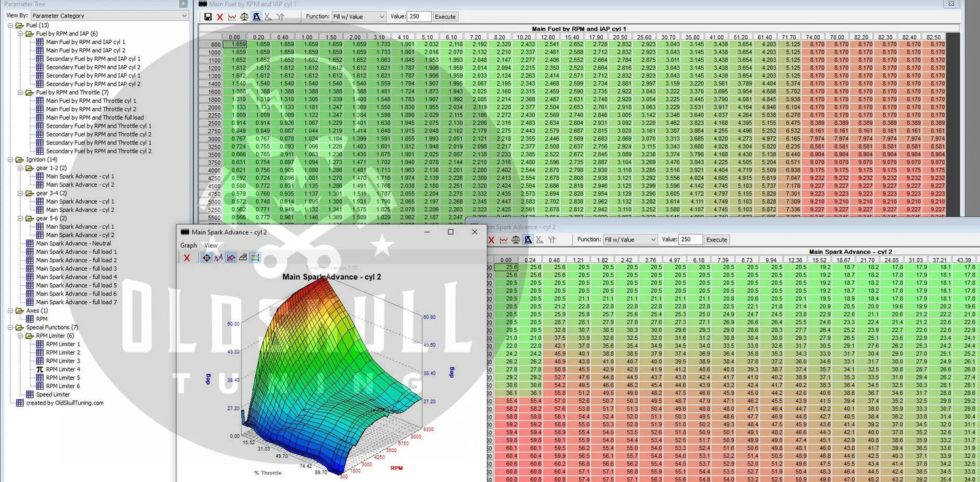Click the red X icon in Main Fuel toolbar
Viewport: 980px width, 482px height.
(220, 16)
